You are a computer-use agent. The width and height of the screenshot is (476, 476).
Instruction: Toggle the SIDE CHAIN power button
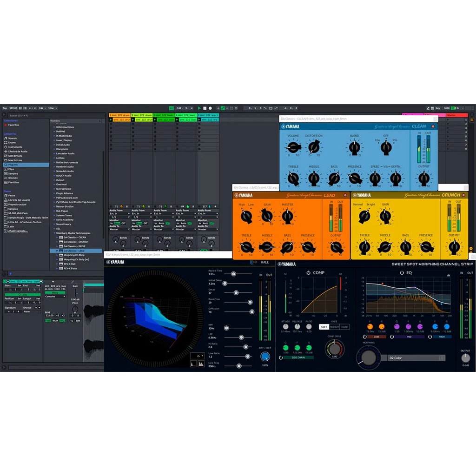pos(281,357)
